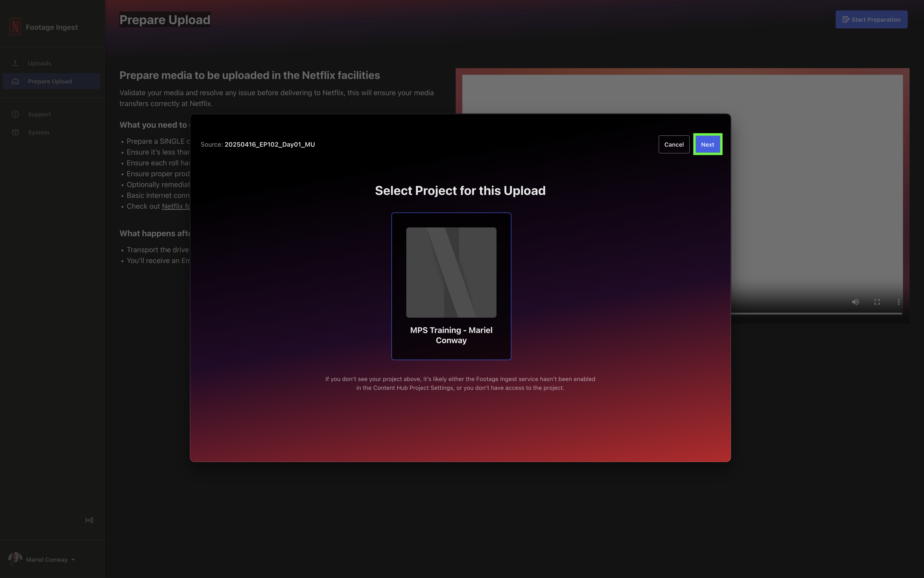This screenshot has width=924, height=578.
Task: Click the Start Preparation button
Action: [871, 19]
